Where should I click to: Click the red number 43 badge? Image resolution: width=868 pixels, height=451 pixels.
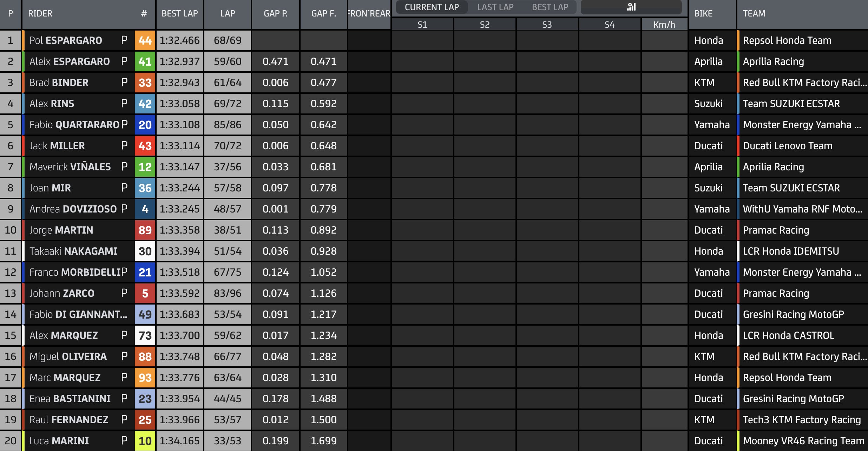click(145, 146)
